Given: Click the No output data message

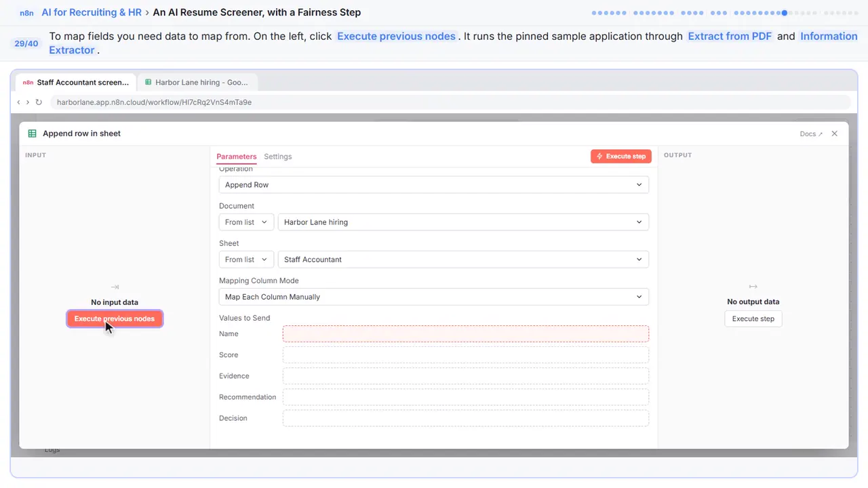Looking at the screenshot, I should click(753, 302).
